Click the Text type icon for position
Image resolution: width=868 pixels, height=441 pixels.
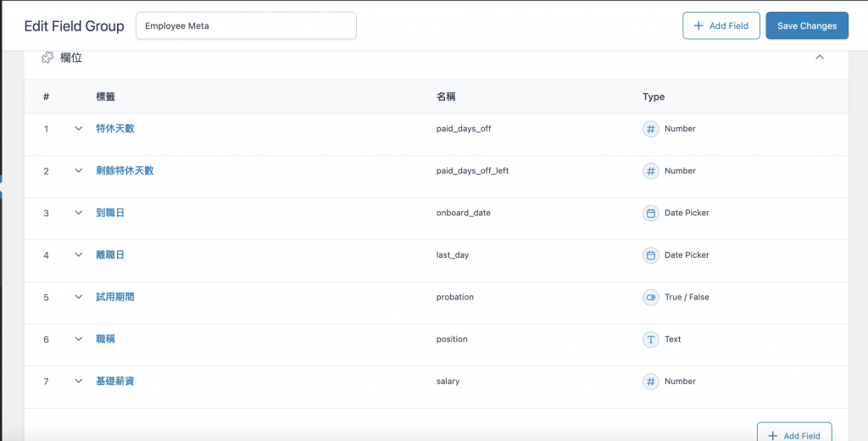tap(650, 339)
